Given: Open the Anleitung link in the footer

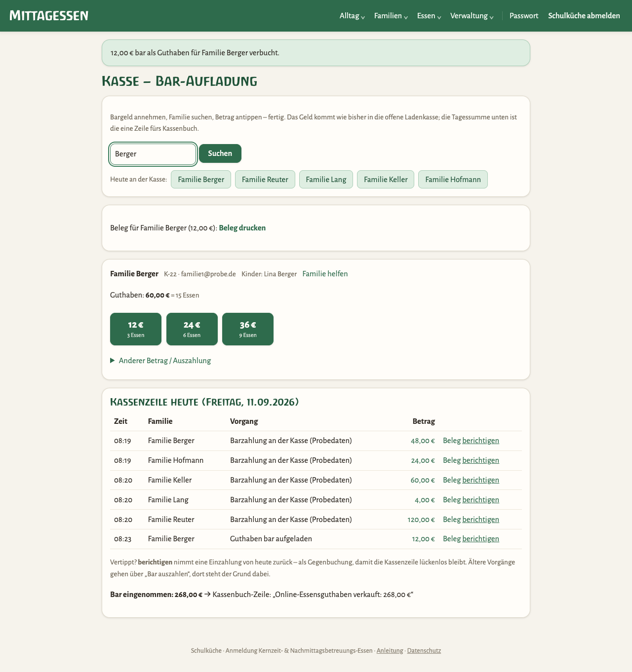Looking at the screenshot, I should pos(390,651).
